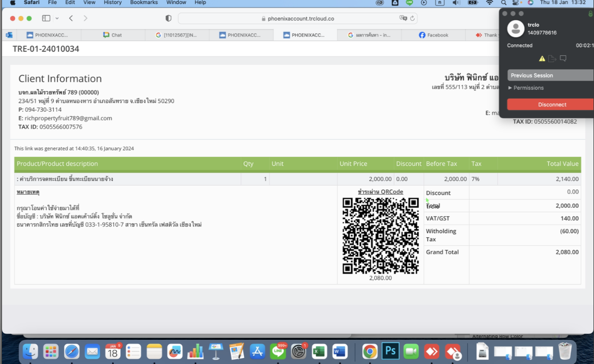Open Numbers from the Dock
Image resolution: width=594 pixels, height=364 pixels.
coord(196,351)
